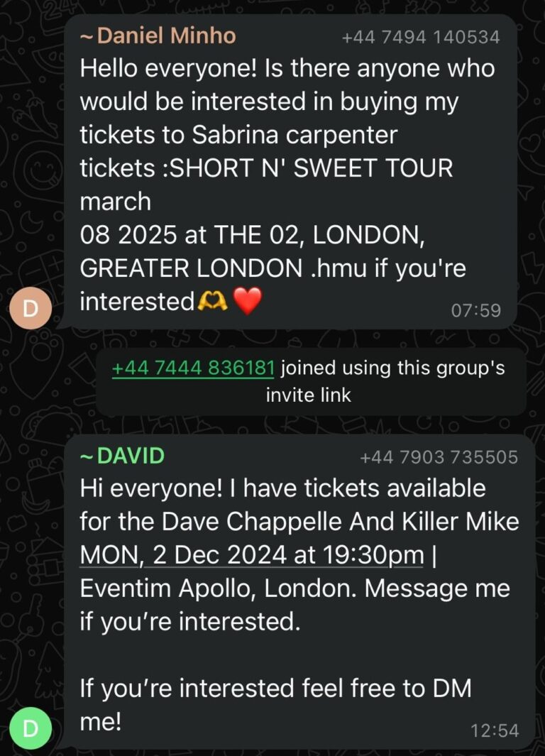The height and width of the screenshot is (756, 545).
Task: Tap the joined via invite link notice
Action: click(310, 381)
